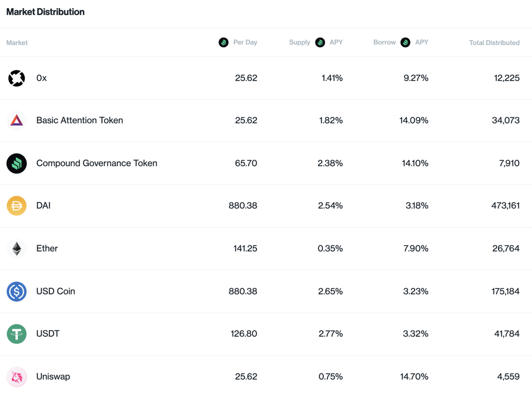Select USDT borrow APY 3.32%

point(416,334)
